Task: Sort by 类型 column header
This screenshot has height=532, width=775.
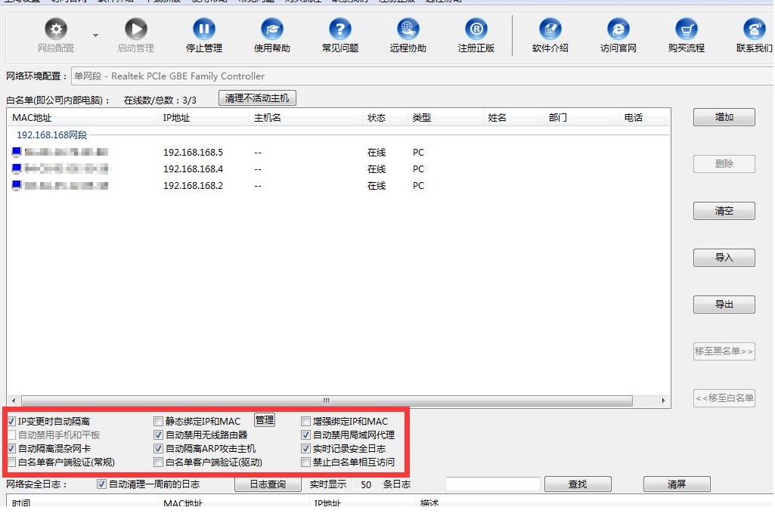Action: [x=445, y=118]
